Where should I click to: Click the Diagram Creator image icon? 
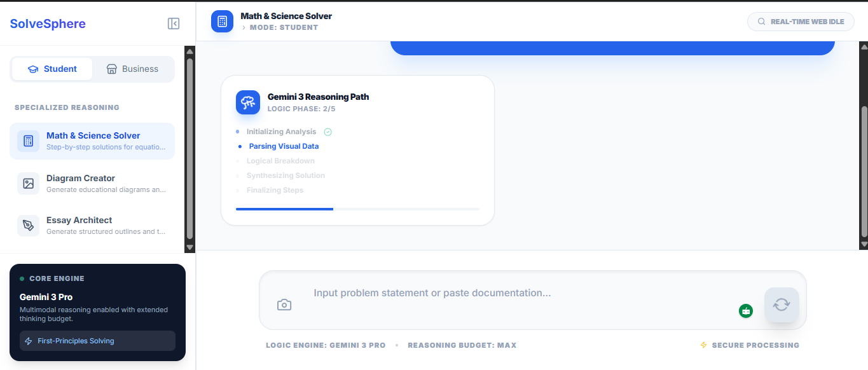(28, 184)
